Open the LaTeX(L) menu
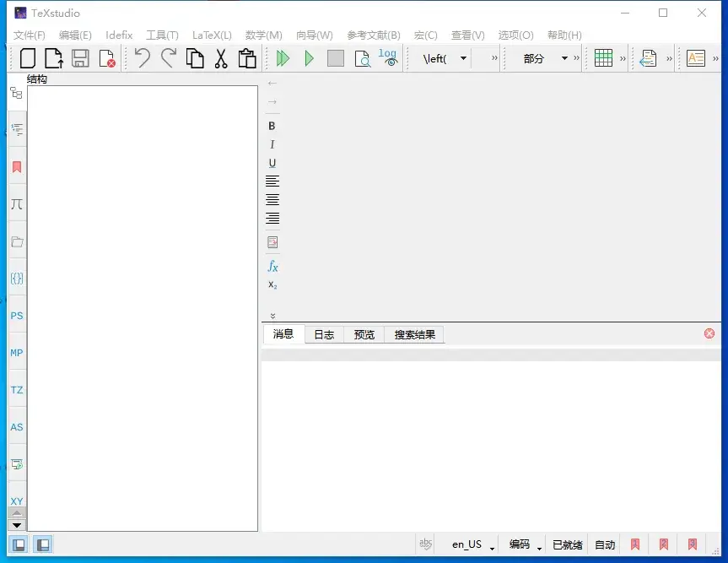728x563 pixels. pyautogui.click(x=211, y=35)
